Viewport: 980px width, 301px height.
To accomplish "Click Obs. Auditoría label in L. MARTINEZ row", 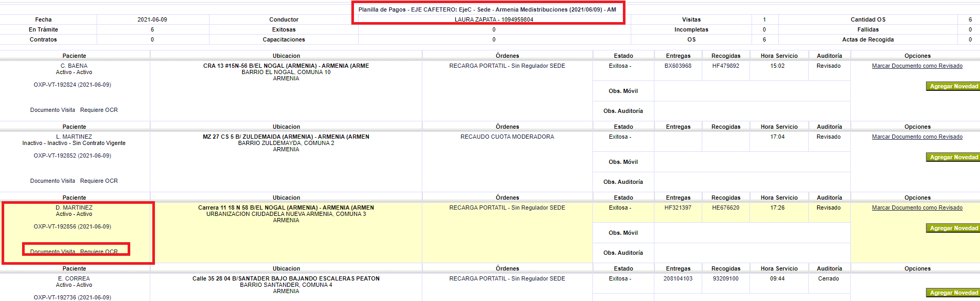I will click(623, 182).
